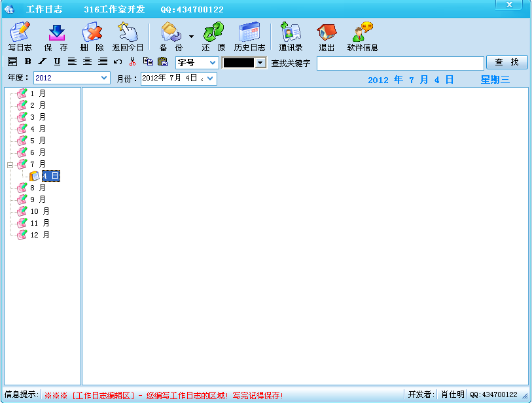Delete entry using the 删除 icon
The width and height of the screenshot is (532, 403).
pos(92,37)
